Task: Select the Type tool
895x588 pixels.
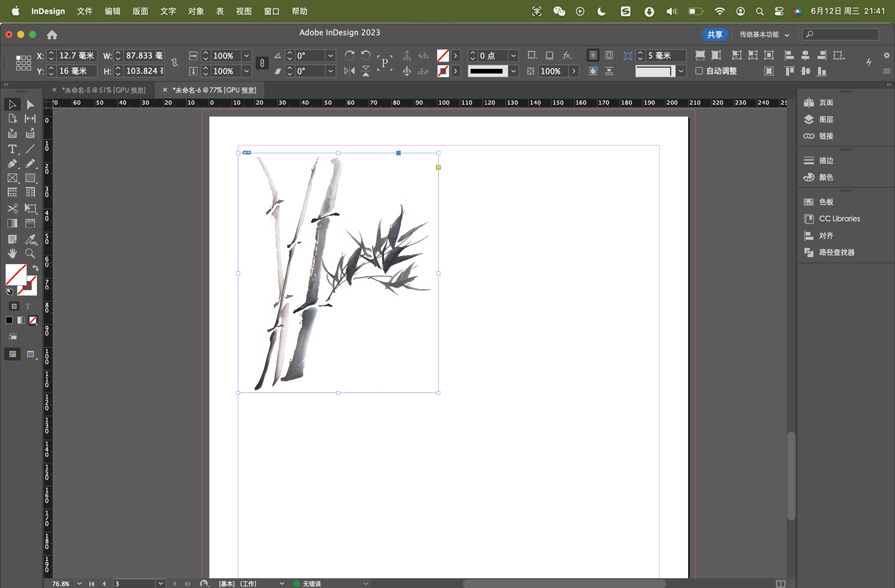Action: tap(12, 149)
